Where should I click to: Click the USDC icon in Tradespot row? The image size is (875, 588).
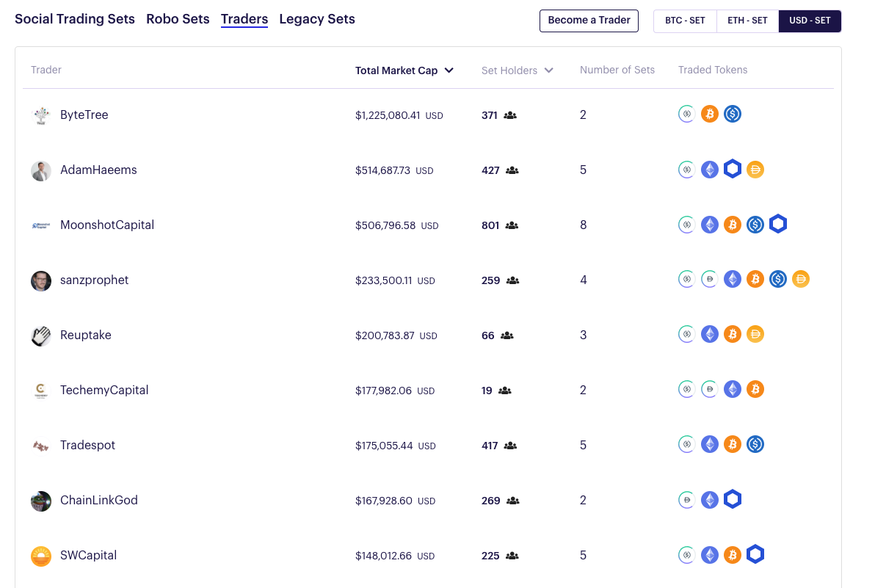pyautogui.click(x=755, y=445)
